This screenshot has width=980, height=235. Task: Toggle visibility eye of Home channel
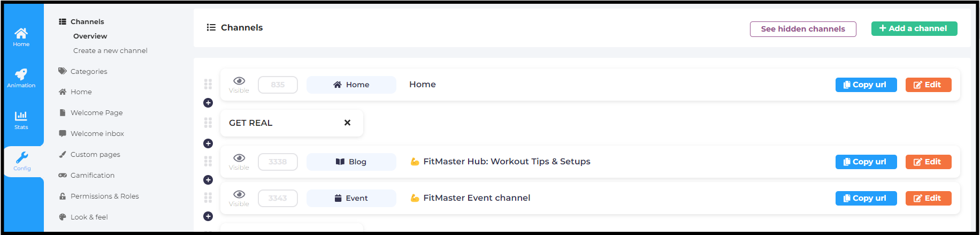tap(239, 81)
